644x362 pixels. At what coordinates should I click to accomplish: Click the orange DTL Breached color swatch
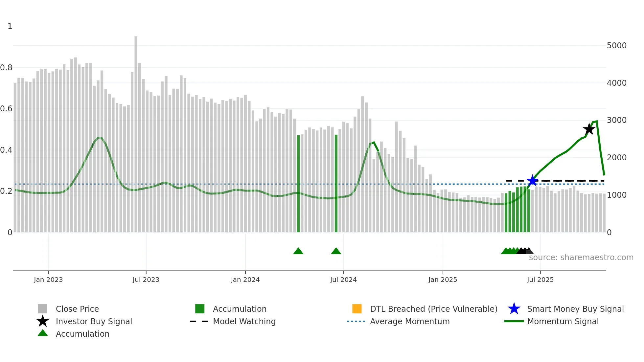pos(357,309)
